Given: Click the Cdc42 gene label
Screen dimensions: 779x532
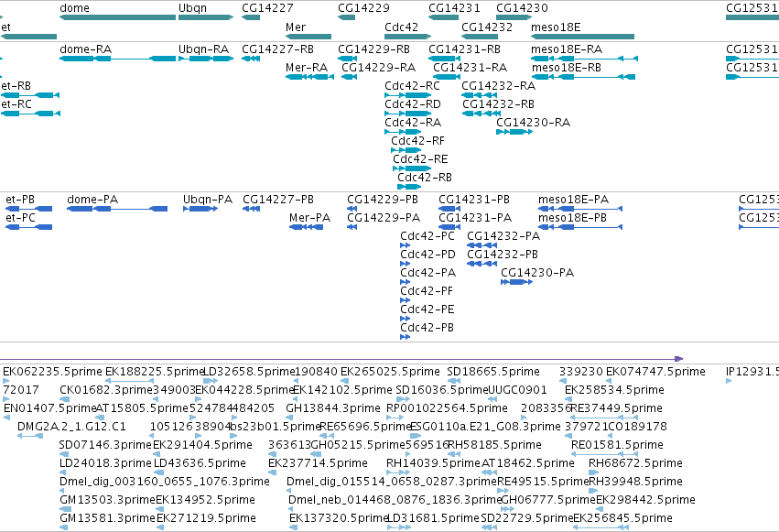Looking at the screenshot, I should [x=402, y=27].
